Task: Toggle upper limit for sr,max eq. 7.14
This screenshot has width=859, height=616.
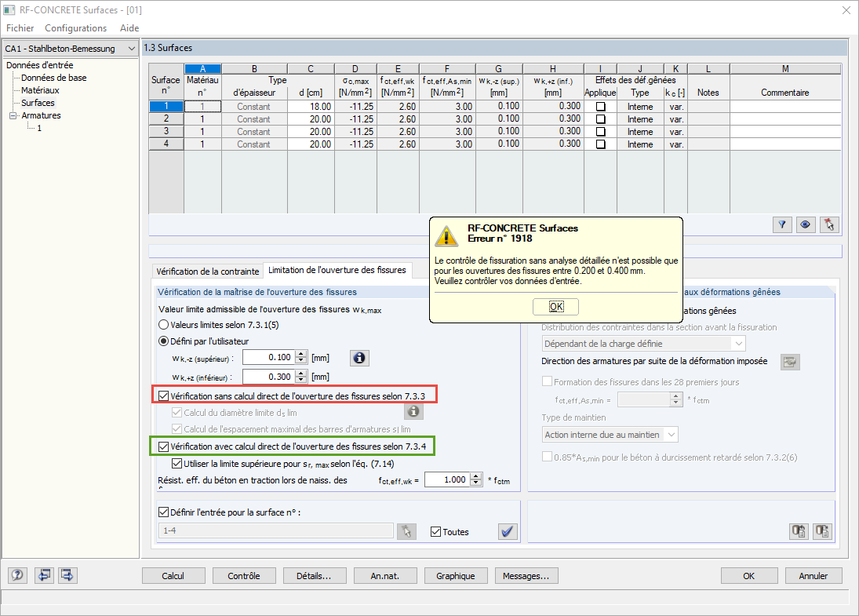Action: pyautogui.click(x=177, y=464)
